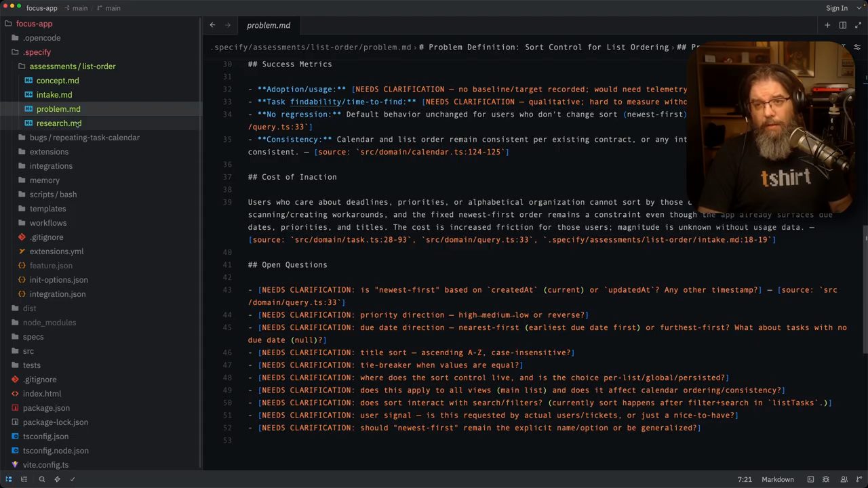
Task: Toggle the project panel icon in status bar
Action: click(x=9, y=479)
